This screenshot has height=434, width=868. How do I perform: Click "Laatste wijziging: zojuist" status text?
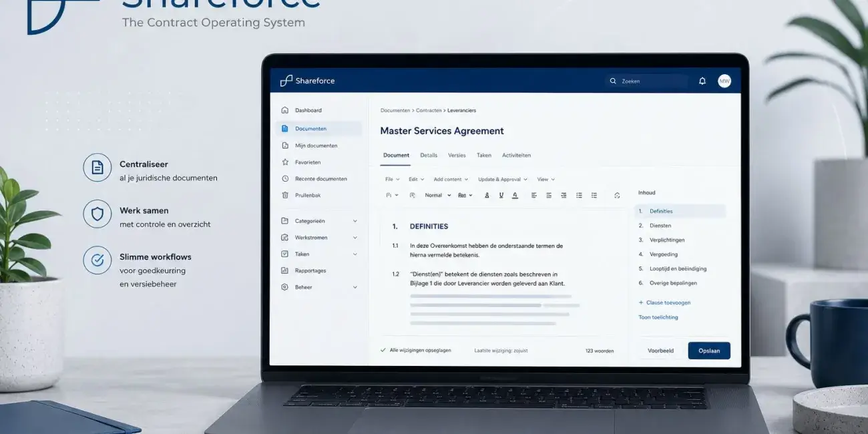(x=501, y=351)
